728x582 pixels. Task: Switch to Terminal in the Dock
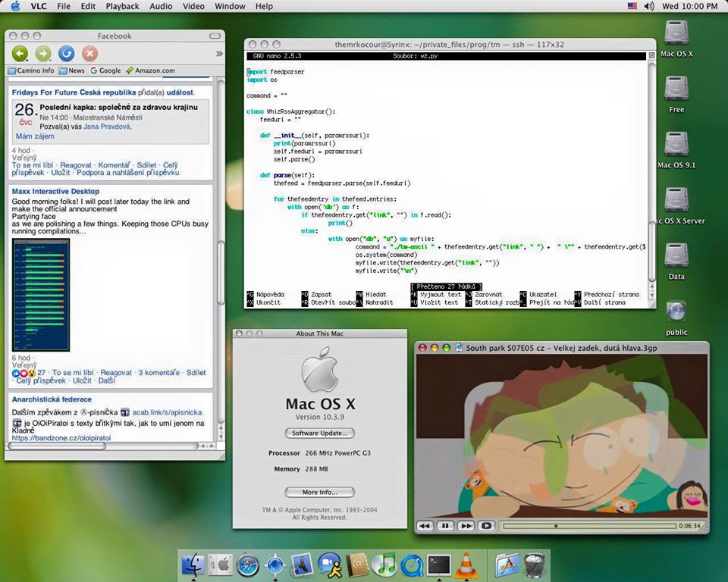[439, 565]
